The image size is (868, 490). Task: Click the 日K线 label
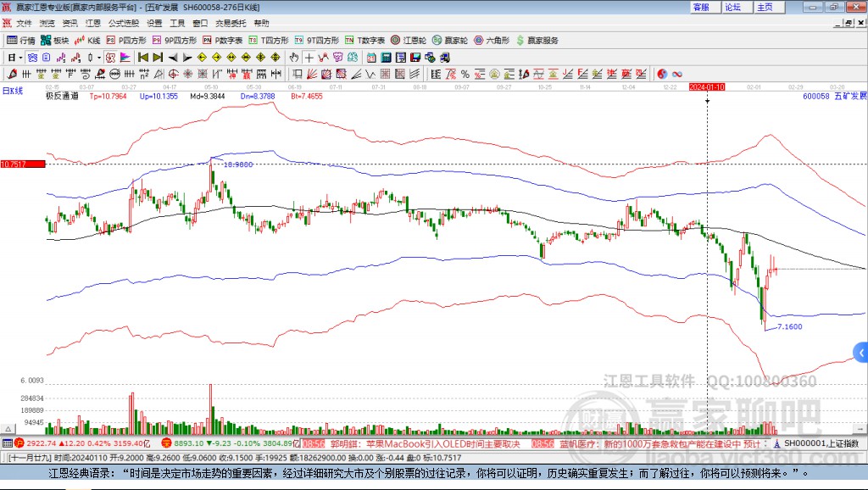(13, 91)
